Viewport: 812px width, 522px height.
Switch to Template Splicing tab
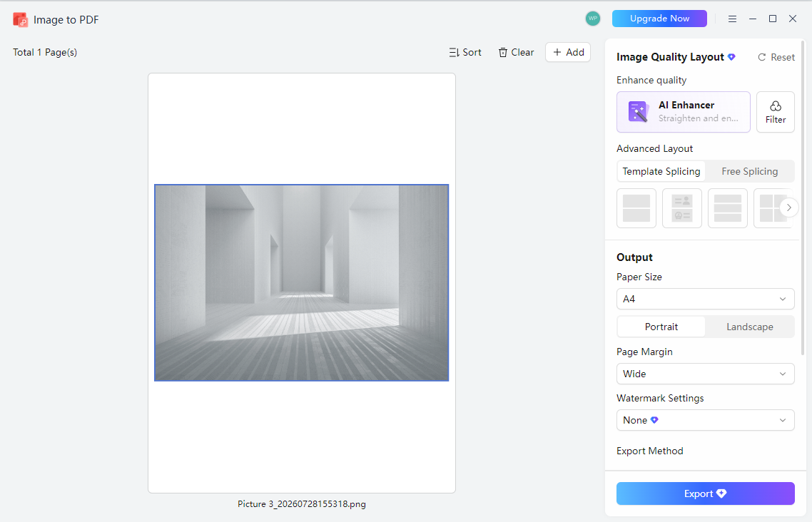pyautogui.click(x=661, y=171)
